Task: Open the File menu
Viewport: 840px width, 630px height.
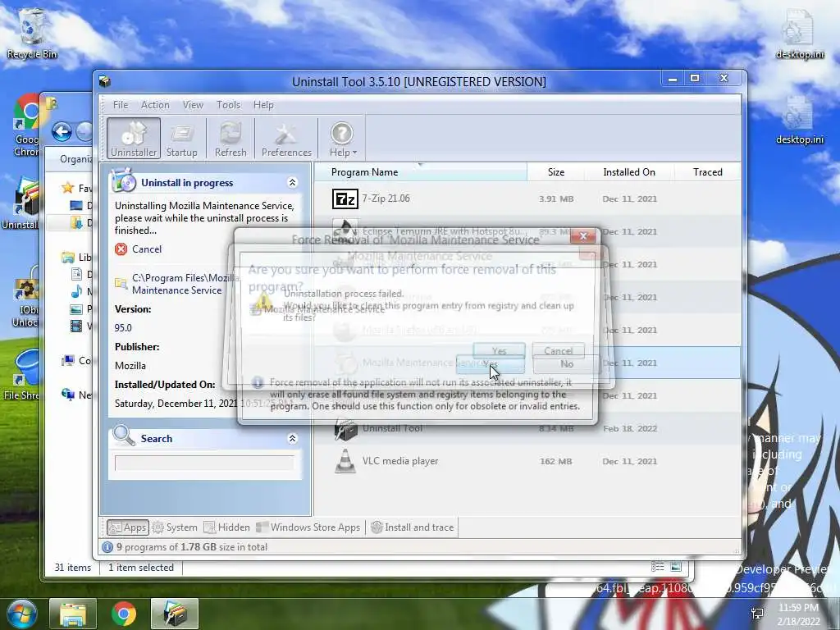Action: [x=120, y=105]
